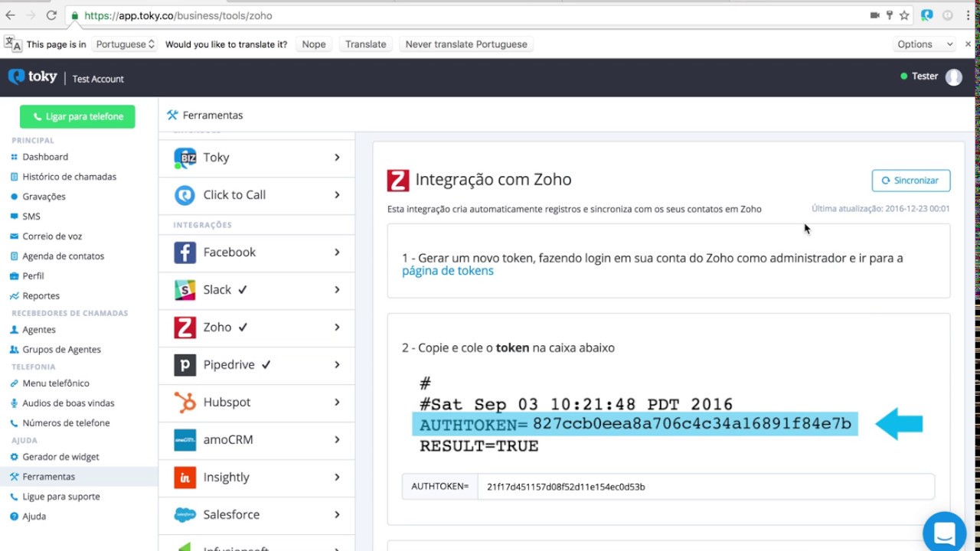The width and height of the screenshot is (980, 551).
Task: Click the Zoho logo in integrations list
Action: click(x=185, y=328)
